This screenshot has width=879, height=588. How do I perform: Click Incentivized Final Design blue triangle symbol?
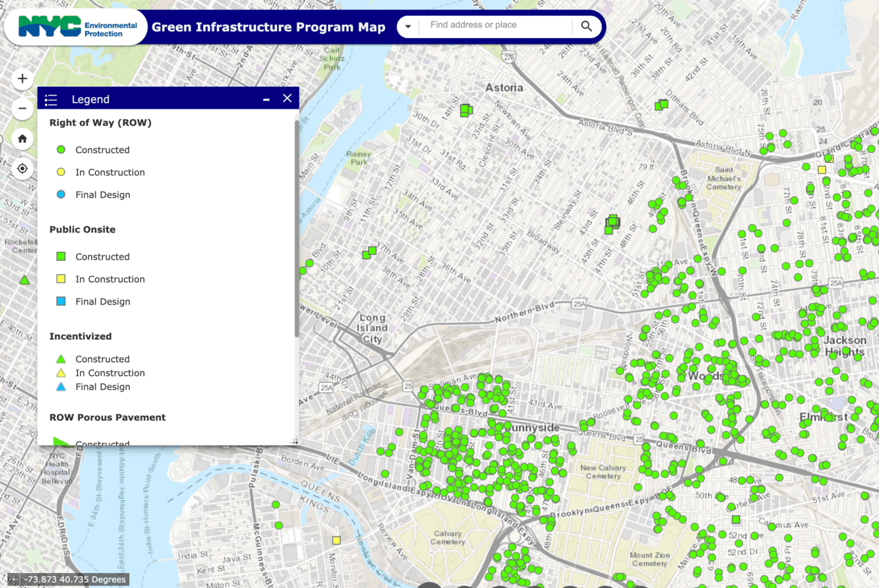61,387
